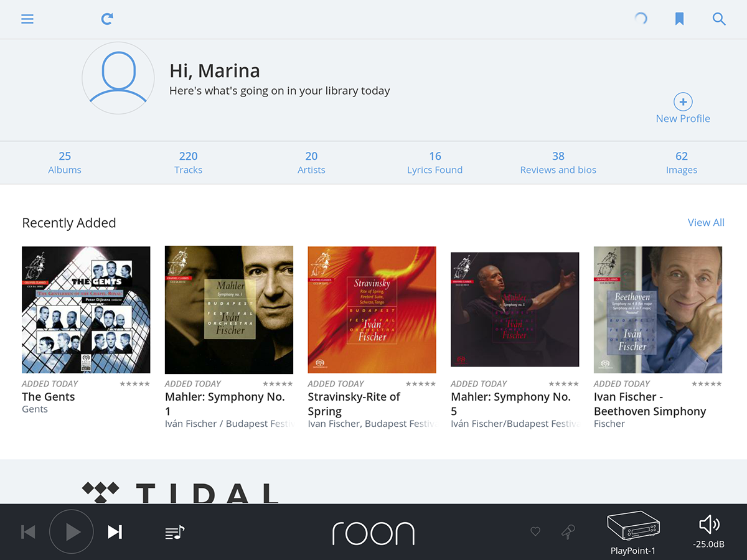Open the play queue icon
The height and width of the screenshot is (560, 747).
click(175, 532)
